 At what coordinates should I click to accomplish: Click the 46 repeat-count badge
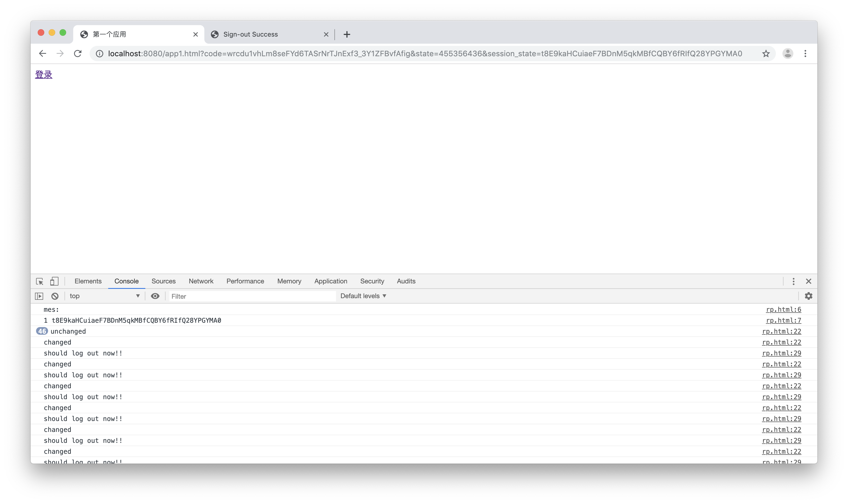coord(42,331)
